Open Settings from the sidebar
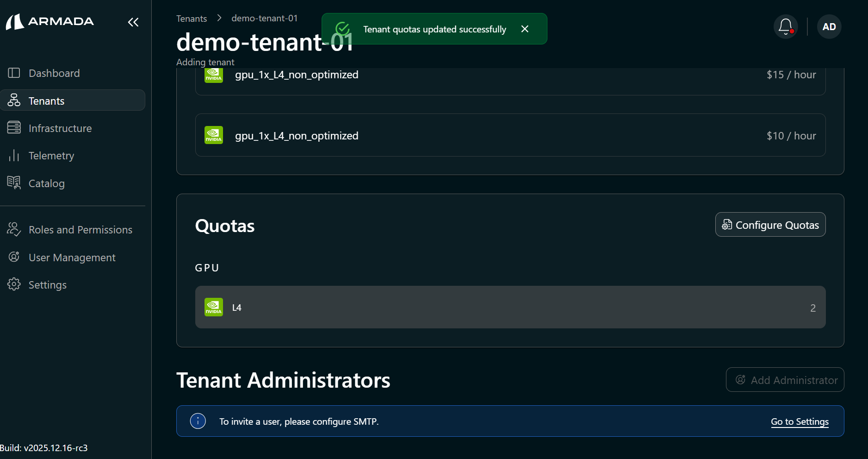Viewport: 868px width, 459px height. tap(47, 285)
